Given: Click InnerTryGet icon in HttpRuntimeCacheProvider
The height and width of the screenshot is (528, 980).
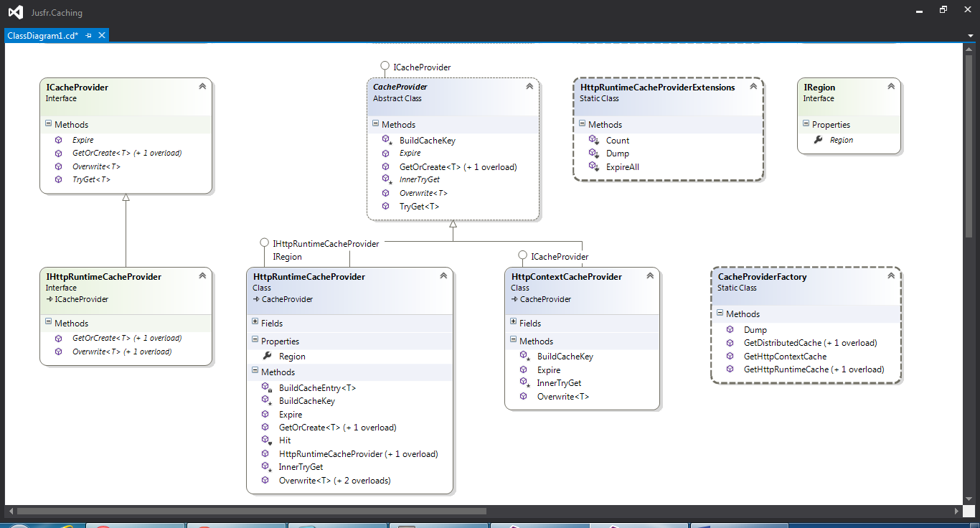Looking at the screenshot, I should pos(265,467).
